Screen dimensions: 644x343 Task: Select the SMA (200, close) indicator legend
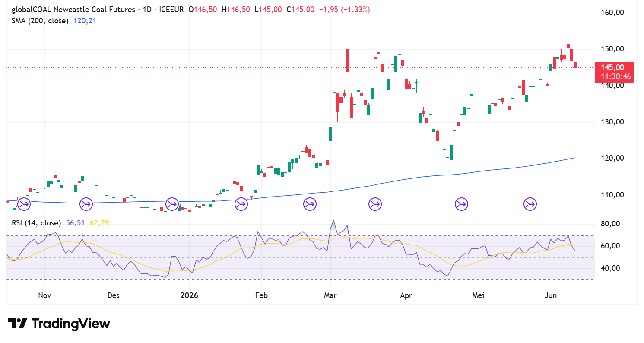(40, 20)
